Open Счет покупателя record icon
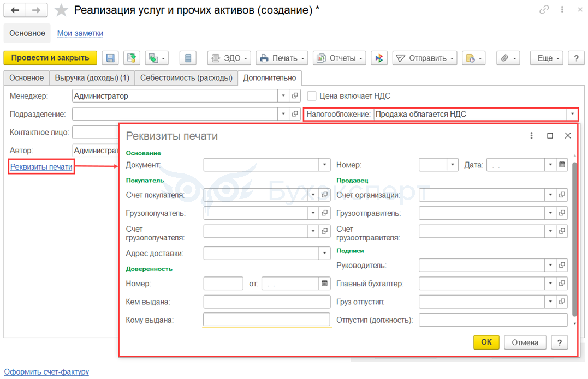 pyautogui.click(x=324, y=195)
